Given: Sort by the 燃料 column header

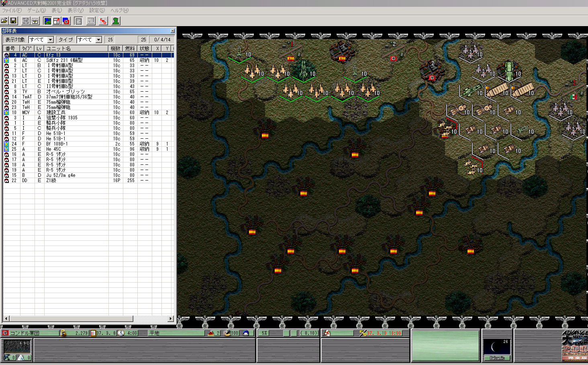Looking at the screenshot, I should click(x=130, y=49).
